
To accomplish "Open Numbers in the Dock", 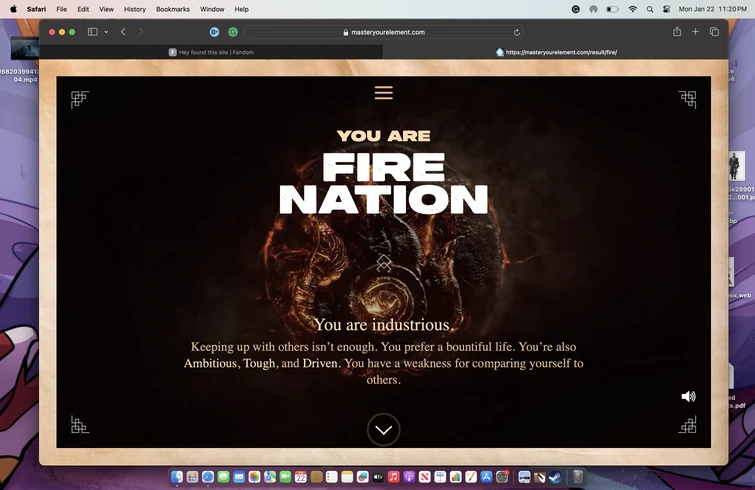I will (x=455, y=477).
